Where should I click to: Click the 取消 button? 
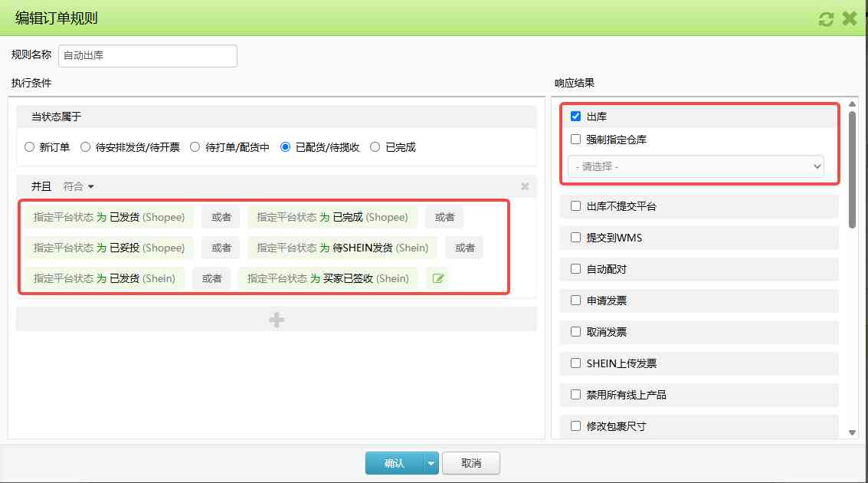point(471,463)
